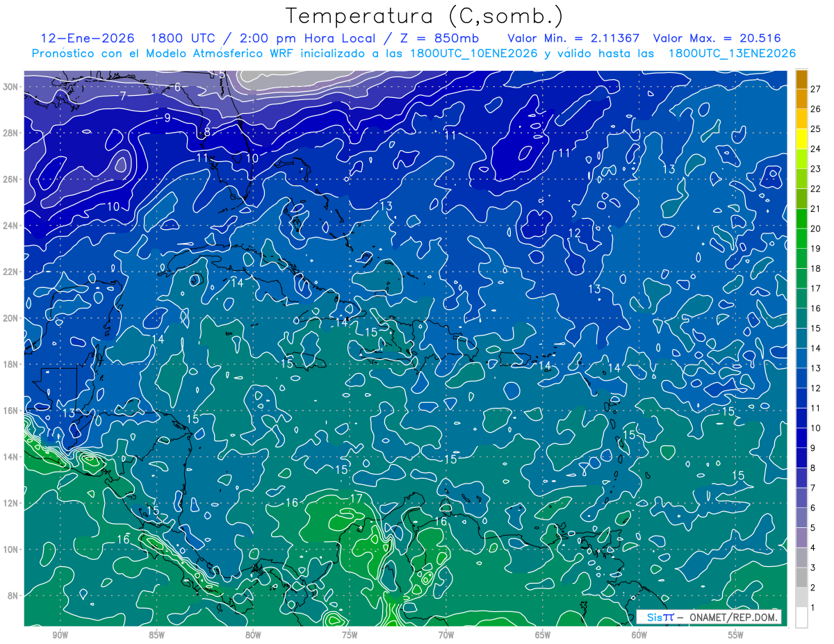834x644 pixels.
Task: Click the contour label "8" on the map
Action: 207,132
